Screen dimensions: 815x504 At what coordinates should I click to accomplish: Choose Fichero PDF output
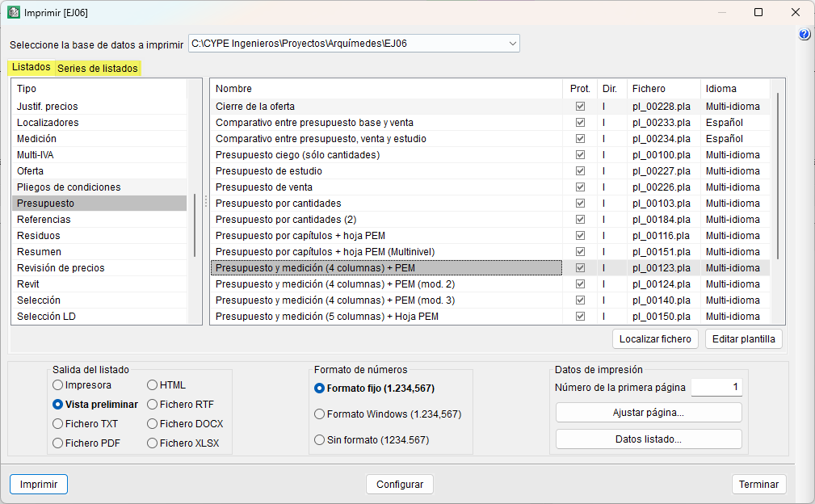(x=86, y=443)
